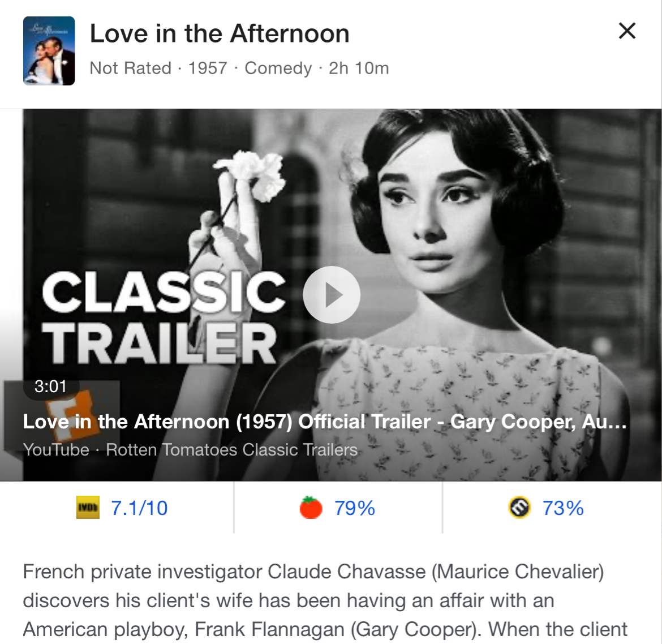Click the movie description paragraph
This screenshot has width=662, height=644.
click(x=325, y=600)
